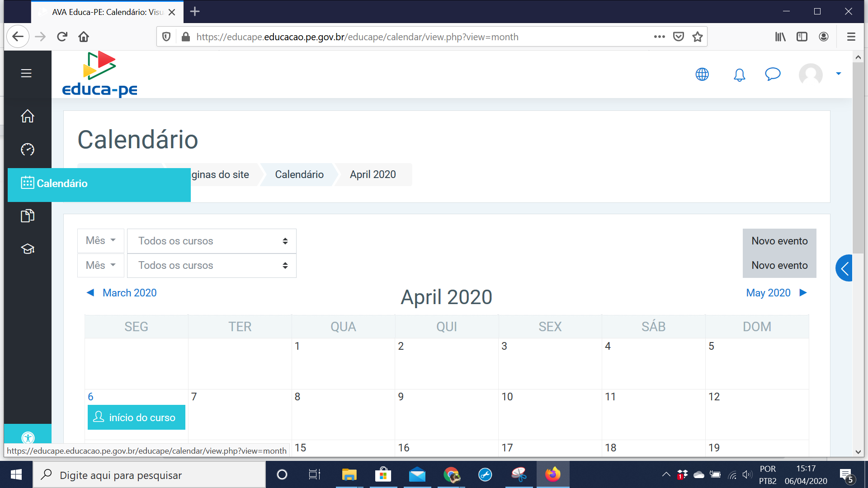The height and width of the screenshot is (488, 868).
Task: Open the messages speech bubble icon
Action: [773, 74]
